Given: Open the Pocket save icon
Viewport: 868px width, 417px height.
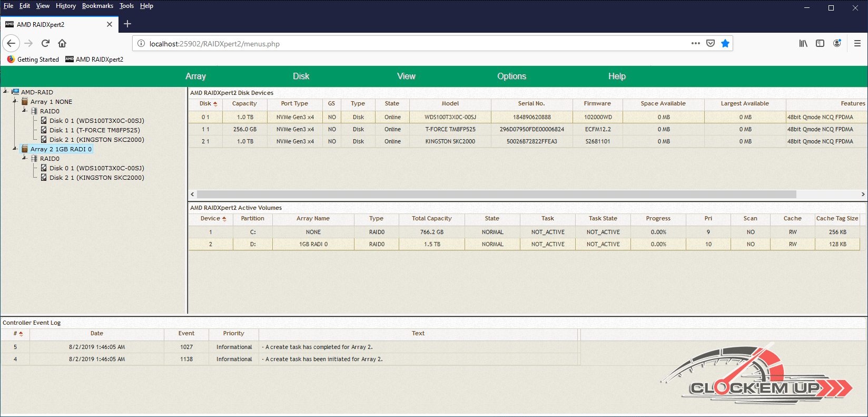Looking at the screenshot, I should tap(711, 43).
